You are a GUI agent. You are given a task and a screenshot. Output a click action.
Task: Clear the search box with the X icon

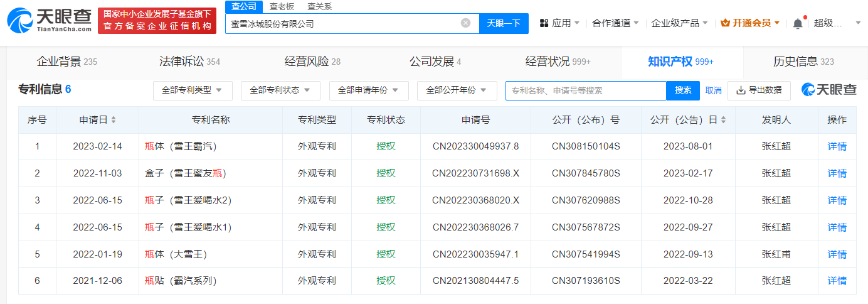coord(465,23)
